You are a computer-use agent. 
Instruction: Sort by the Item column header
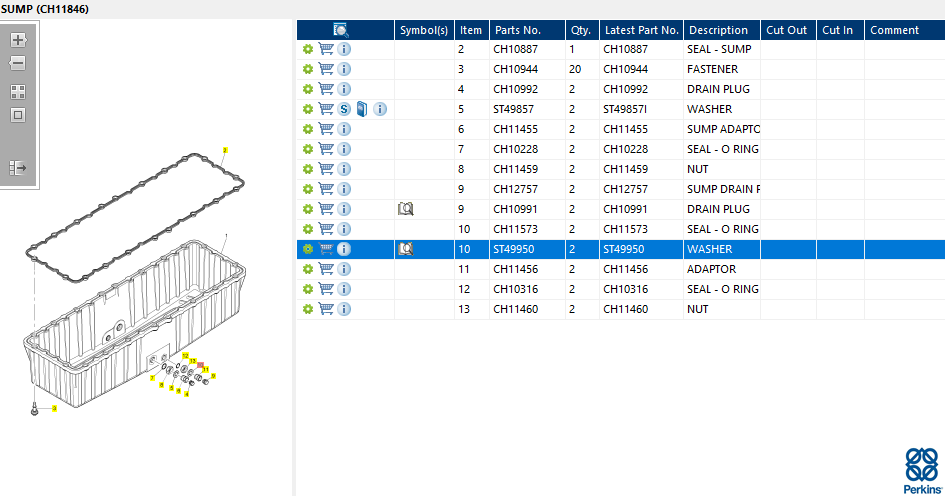click(x=471, y=30)
